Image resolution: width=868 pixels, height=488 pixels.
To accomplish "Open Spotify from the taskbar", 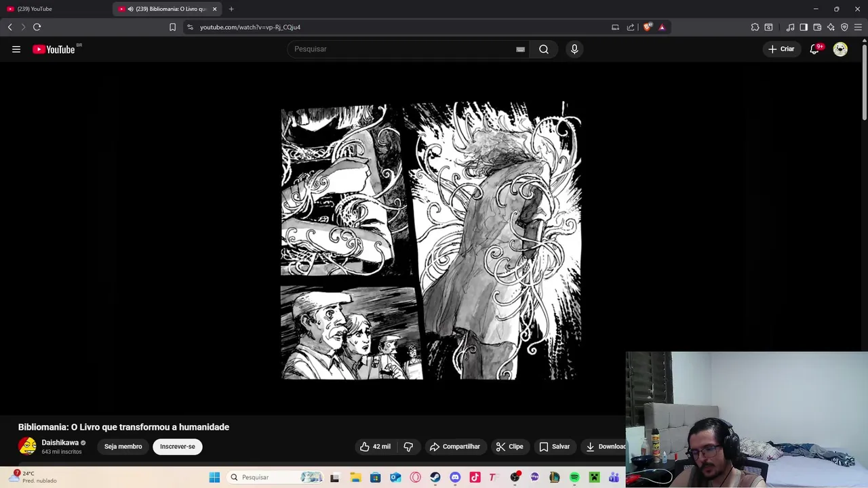I will tap(574, 477).
